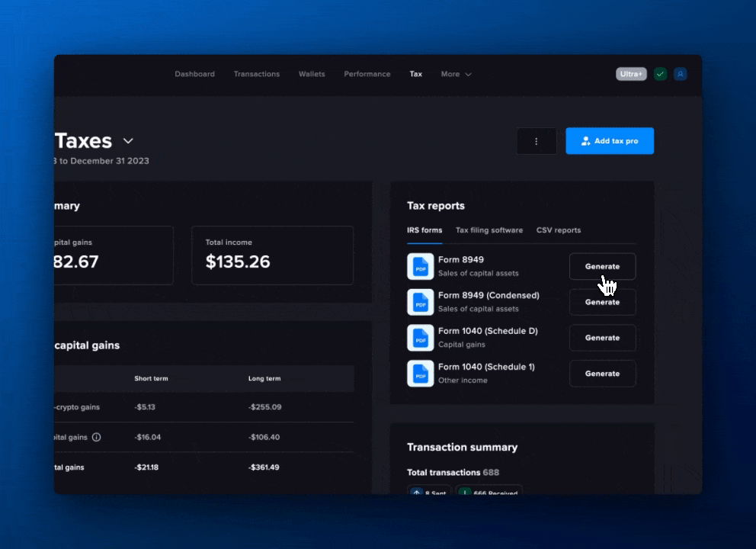Screen dimensions: 756x549
Task: Click the -$361.49 total value
Action: tap(263, 467)
